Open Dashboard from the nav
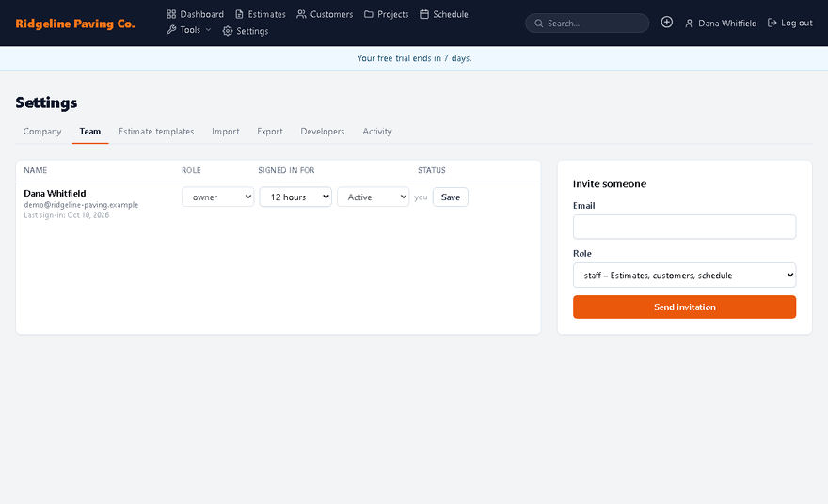The height and width of the screenshot is (504, 828). pyautogui.click(x=196, y=14)
